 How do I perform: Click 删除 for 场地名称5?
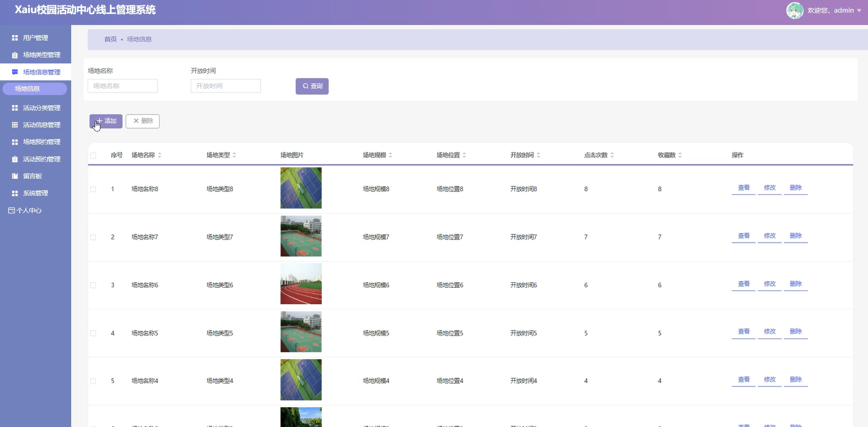pos(795,332)
